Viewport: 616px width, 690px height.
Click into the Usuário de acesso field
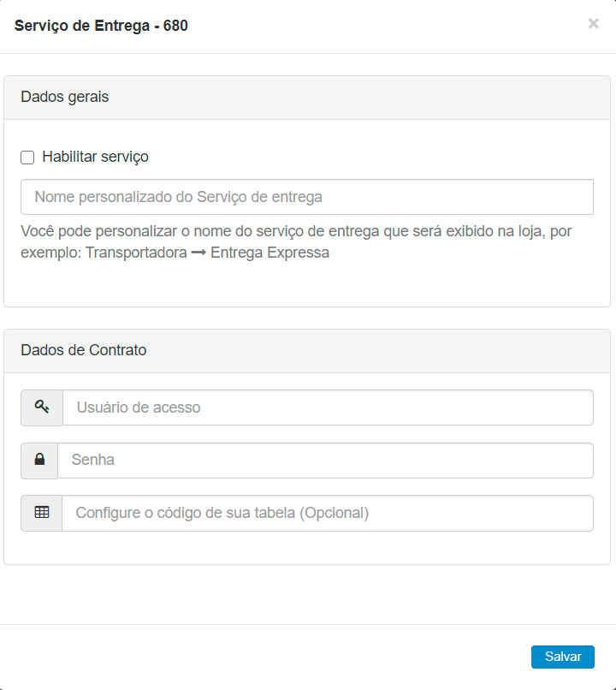pyautogui.click(x=328, y=407)
